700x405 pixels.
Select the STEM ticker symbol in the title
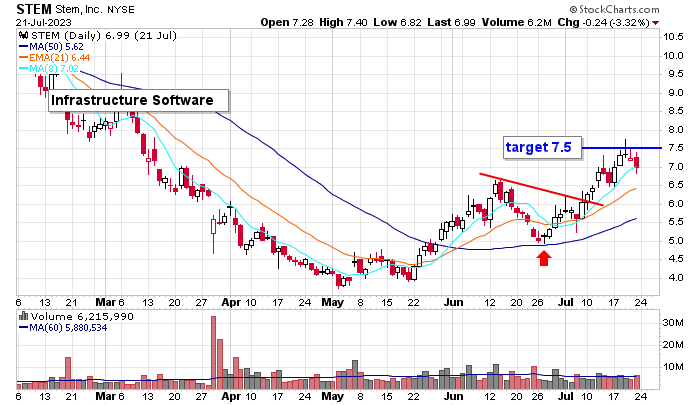pyautogui.click(x=34, y=9)
